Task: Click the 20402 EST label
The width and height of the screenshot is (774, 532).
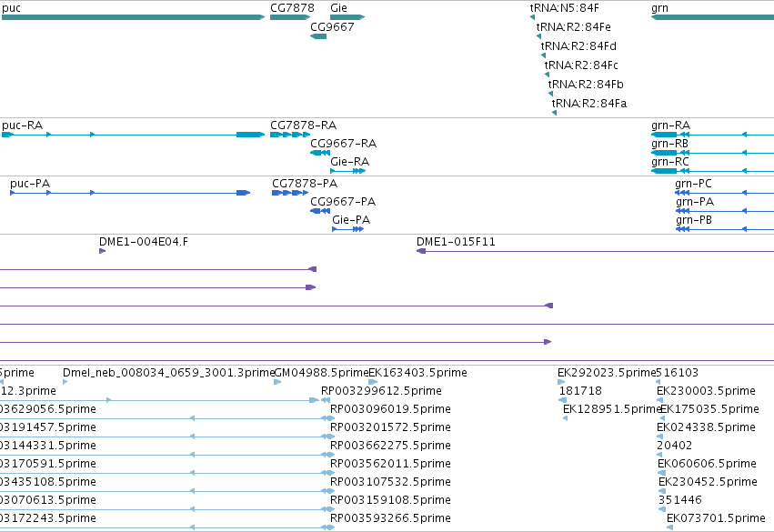Action: point(675,446)
